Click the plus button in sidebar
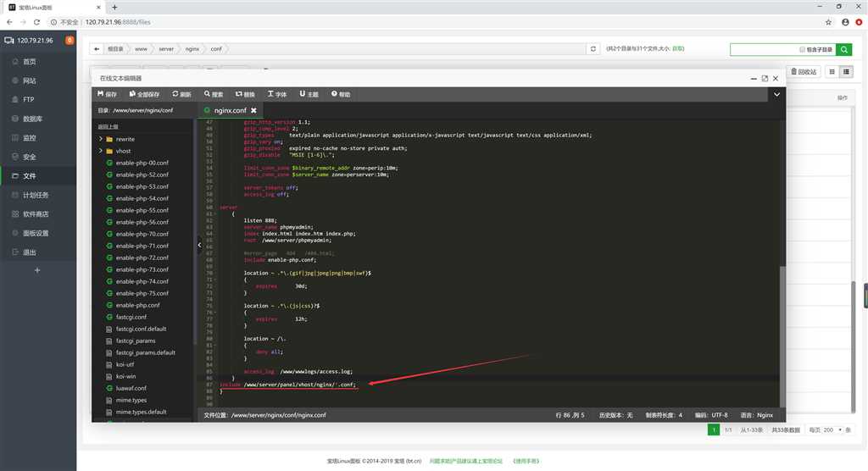The image size is (868, 471). (x=37, y=270)
